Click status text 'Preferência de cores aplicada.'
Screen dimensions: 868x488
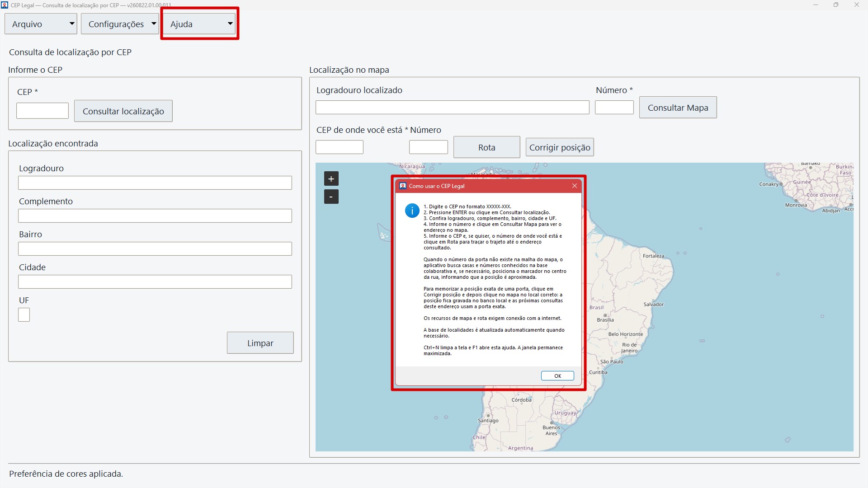coord(66,474)
